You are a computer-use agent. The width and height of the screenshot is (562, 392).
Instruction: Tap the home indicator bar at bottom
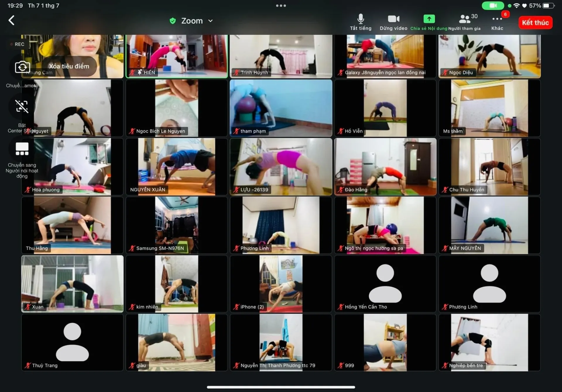(281, 387)
